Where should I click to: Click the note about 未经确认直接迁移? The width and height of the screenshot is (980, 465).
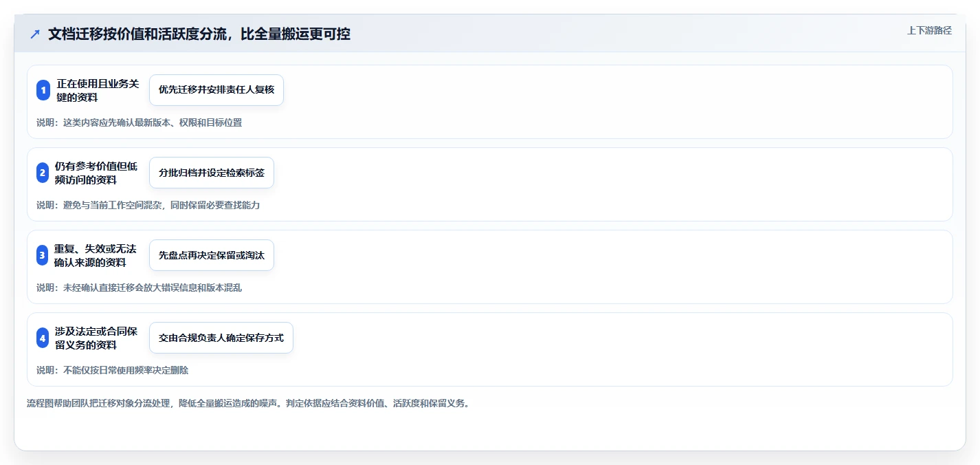(140, 288)
